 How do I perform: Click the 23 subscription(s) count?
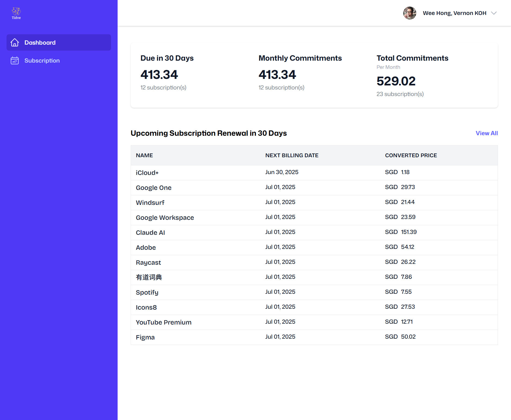[x=400, y=94]
